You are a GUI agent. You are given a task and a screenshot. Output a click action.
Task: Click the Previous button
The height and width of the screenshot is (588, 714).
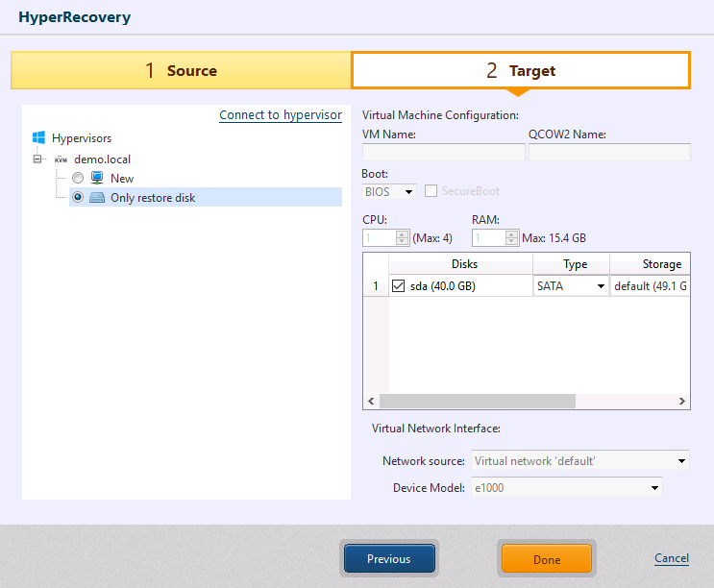point(389,558)
